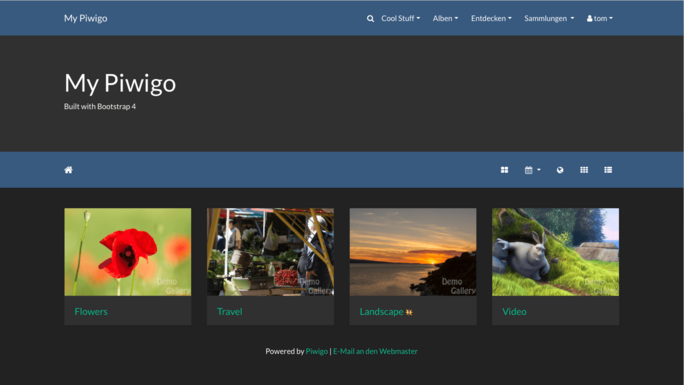
Task: Open the Cool Stuff dropdown menu
Action: pyautogui.click(x=400, y=18)
